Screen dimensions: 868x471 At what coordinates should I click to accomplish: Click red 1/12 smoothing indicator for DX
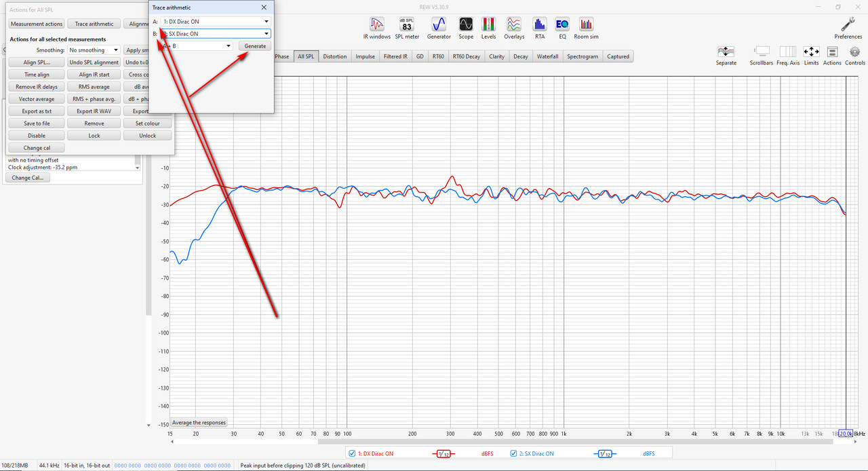click(443, 454)
